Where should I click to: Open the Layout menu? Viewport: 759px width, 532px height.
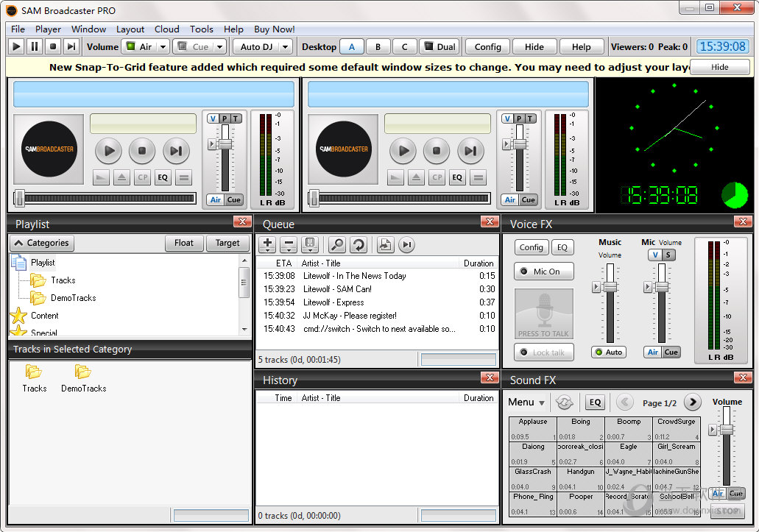[x=130, y=29]
